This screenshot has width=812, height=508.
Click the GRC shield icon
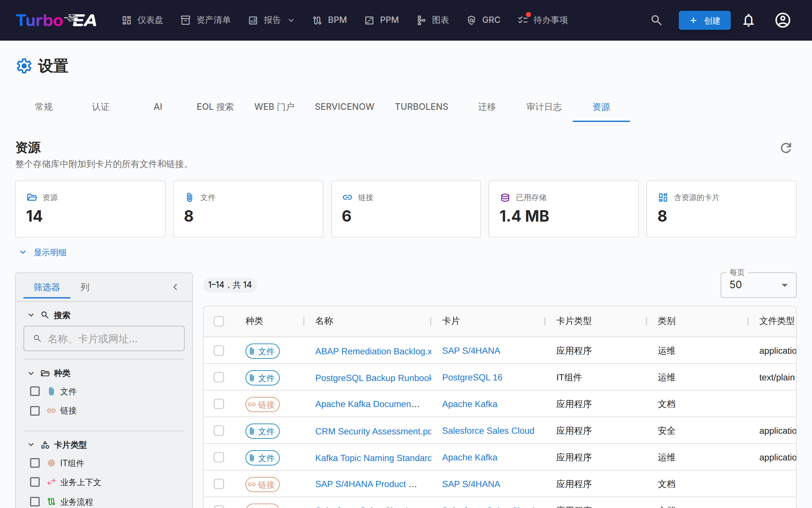point(471,20)
